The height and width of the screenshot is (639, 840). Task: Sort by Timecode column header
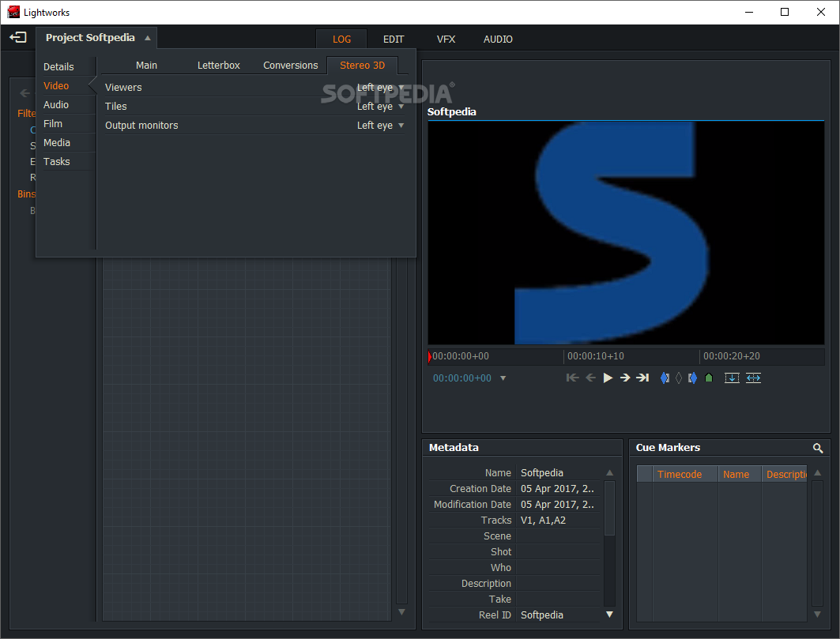click(x=684, y=474)
